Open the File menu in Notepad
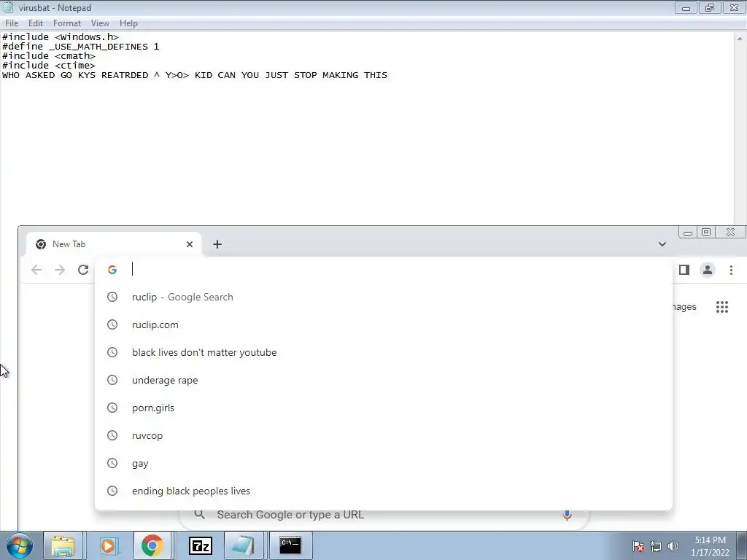The width and height of the screenshot is (747, 560). pyautogui.click(x=12, y=23)
